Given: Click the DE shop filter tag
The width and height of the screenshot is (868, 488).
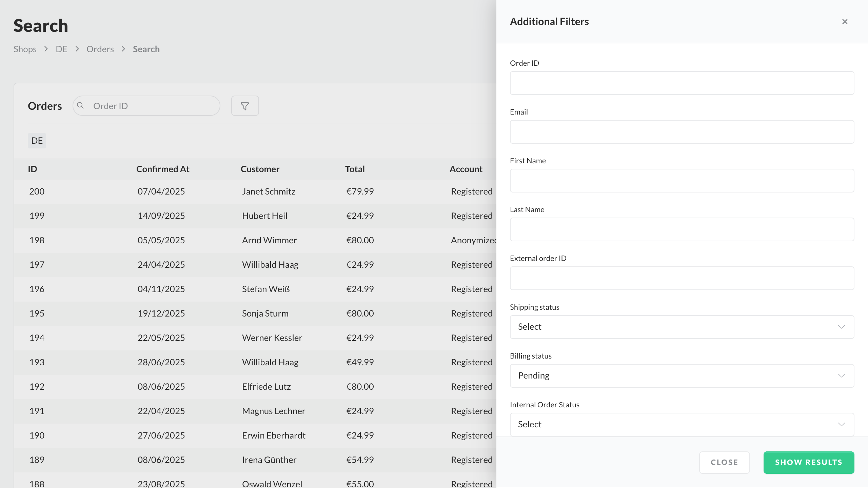Looking at the screenshot, I should pyautogui.click(x=37, y=141).
